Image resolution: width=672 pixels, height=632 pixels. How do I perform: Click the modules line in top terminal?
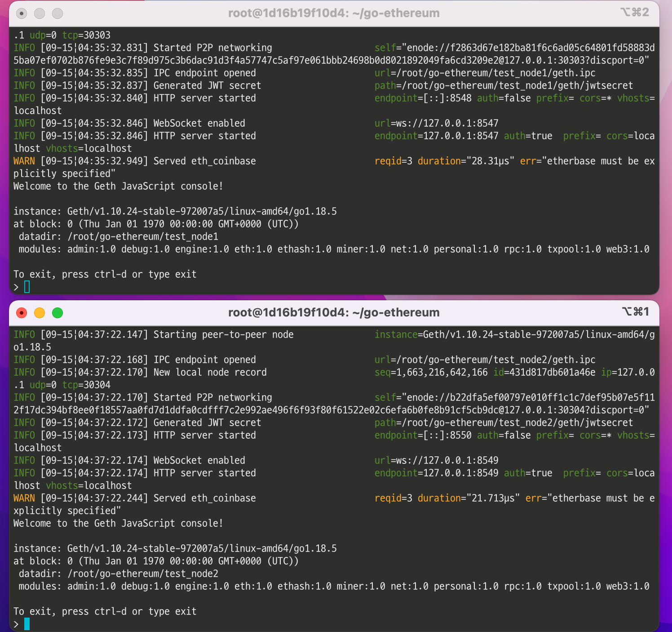coord(334,249)
